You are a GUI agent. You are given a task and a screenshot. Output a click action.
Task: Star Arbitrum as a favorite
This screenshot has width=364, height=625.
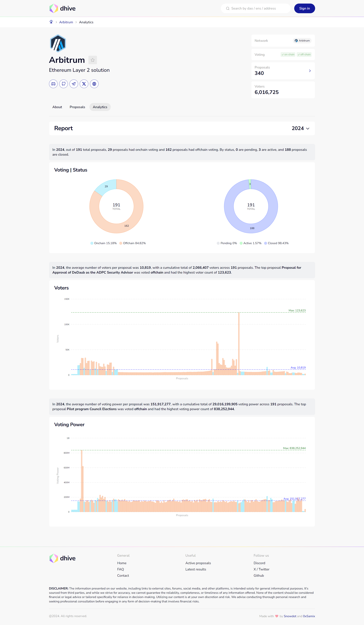93,60
